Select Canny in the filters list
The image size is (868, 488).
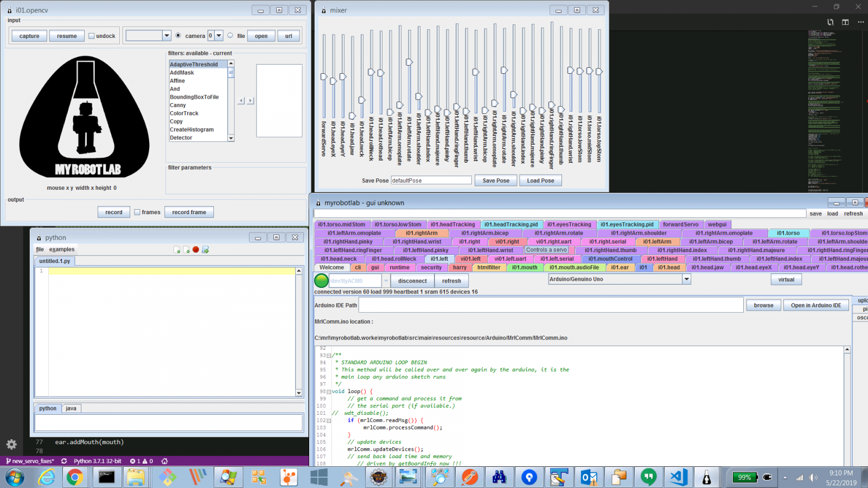pos(198,105)
